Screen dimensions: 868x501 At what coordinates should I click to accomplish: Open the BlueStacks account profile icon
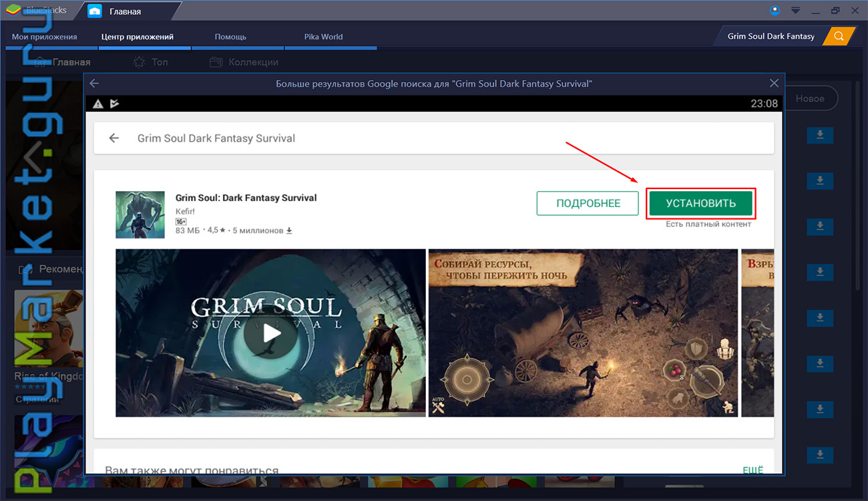tap(775, 10)
